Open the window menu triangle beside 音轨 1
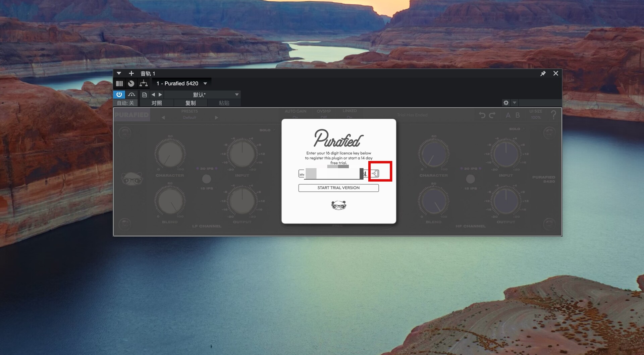644x355 pixels. 119,73
